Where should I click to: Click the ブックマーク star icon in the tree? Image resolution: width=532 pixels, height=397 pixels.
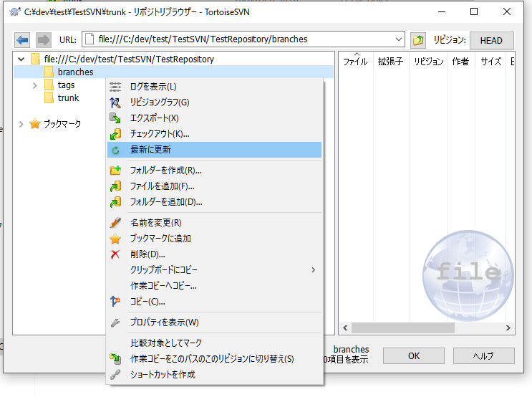pyautogui.click(x=35, y=124)
